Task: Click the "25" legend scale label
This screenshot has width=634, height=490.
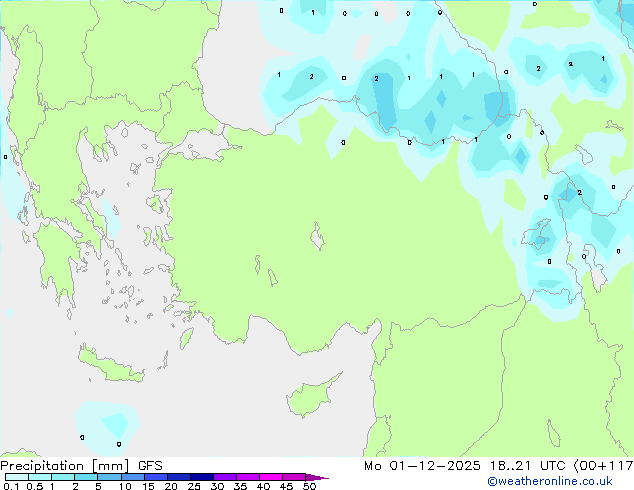Action: pyautogui.click(x=194, y=486)
